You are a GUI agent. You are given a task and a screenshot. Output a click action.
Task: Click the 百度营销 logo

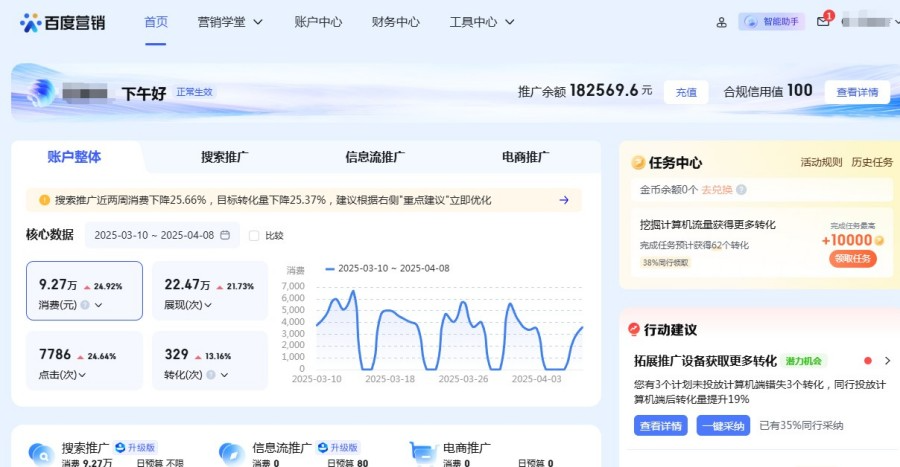pos(62,21)
